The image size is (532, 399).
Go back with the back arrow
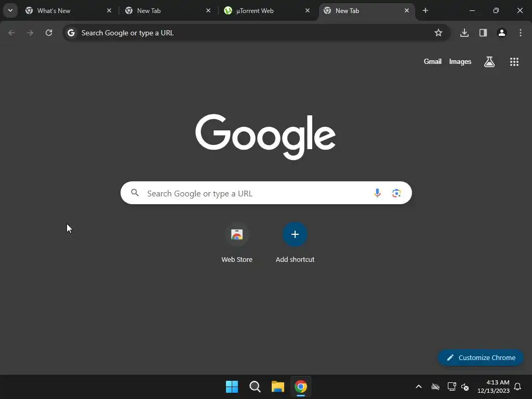[x=11, y=33]
